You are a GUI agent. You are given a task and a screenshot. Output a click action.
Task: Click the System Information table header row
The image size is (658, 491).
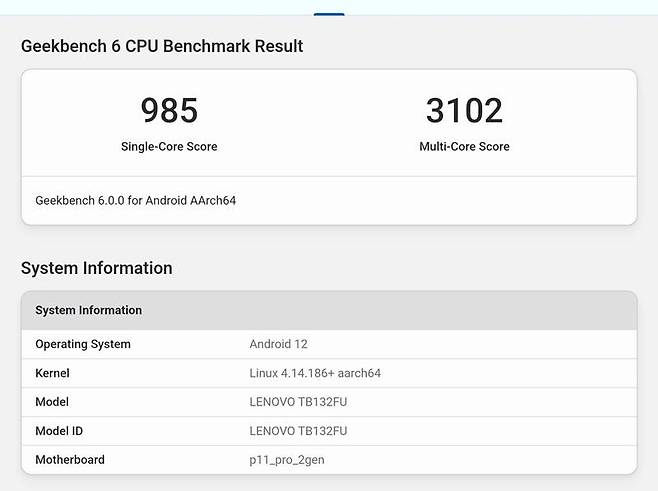(x=329, y=310)
